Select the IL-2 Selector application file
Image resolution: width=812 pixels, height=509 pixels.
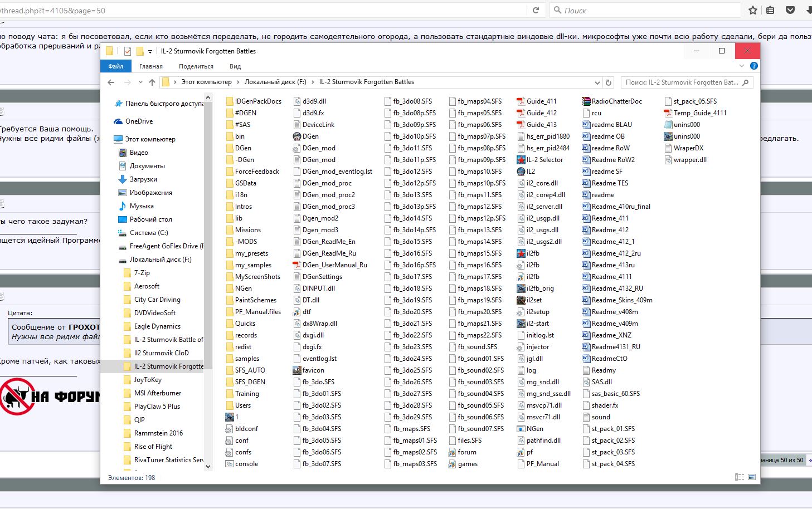(x=544, y=160)
